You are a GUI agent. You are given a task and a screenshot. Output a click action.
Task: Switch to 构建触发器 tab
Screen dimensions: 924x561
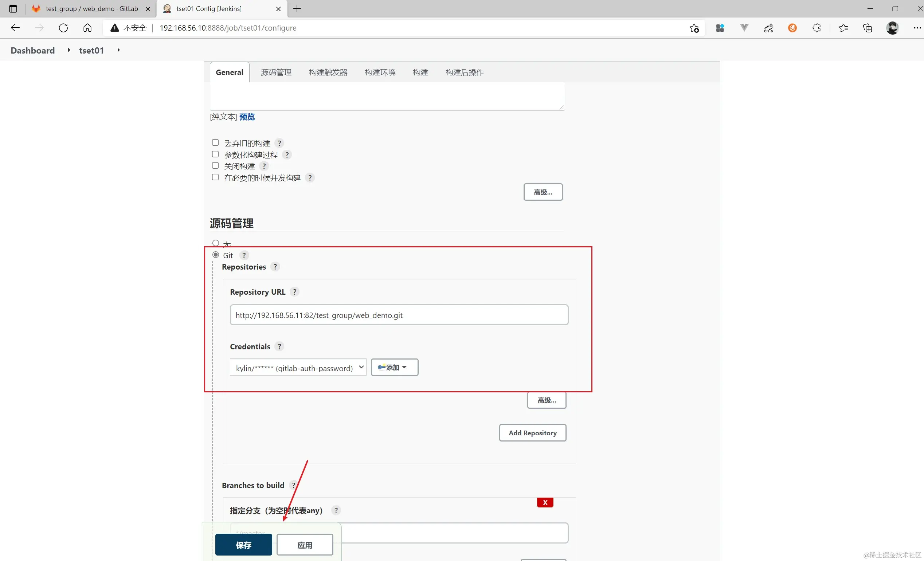pyautogui.click(x=328, y=72)
